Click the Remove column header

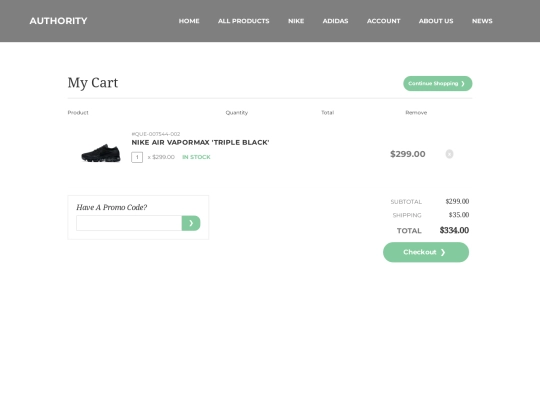416,113
